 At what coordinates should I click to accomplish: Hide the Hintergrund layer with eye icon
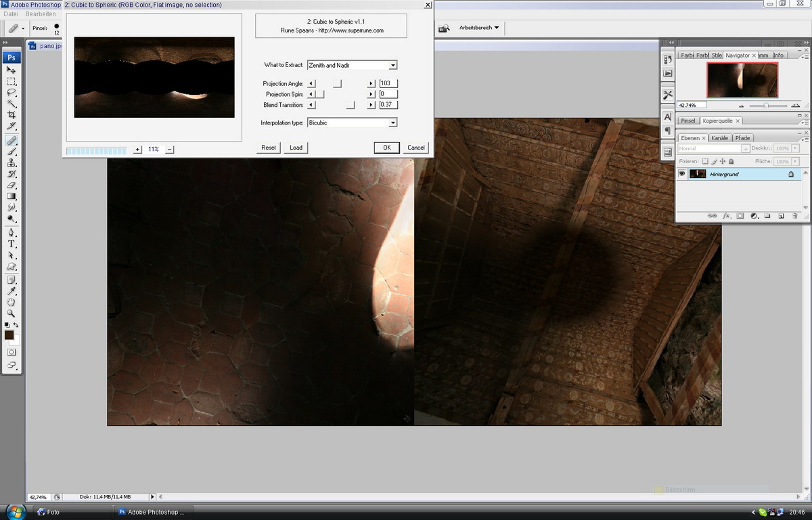[x=682, y=174]
